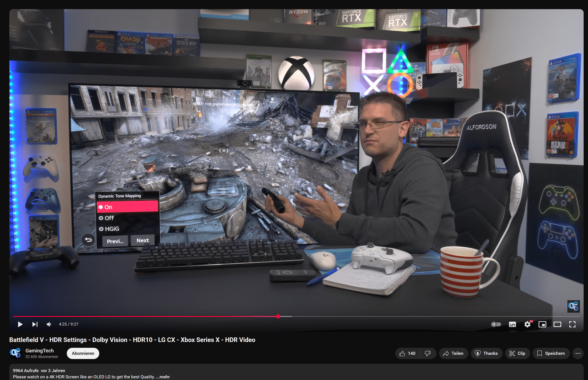Create a Clip from video
The width and height of the screenshot is (588, 380).
517,353
